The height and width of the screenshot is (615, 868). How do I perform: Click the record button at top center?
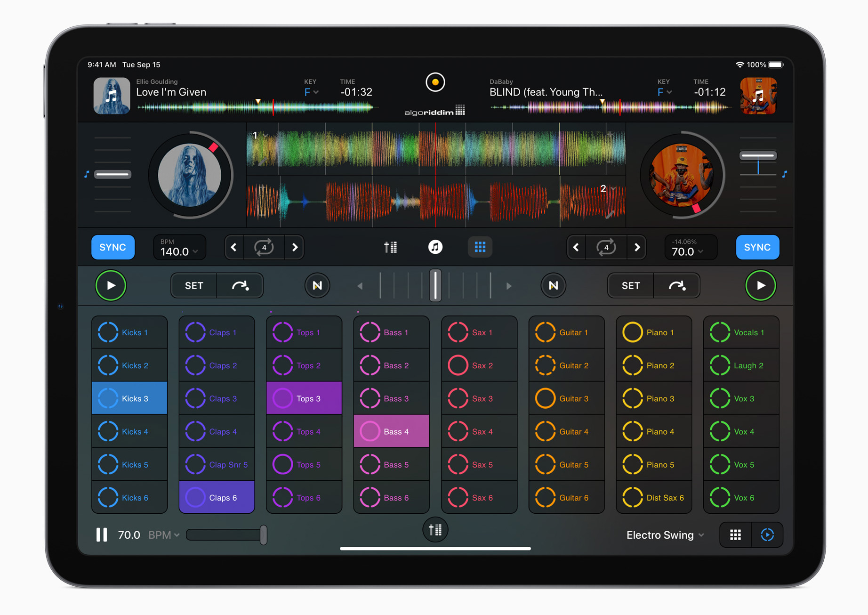[x=435, y=82]
